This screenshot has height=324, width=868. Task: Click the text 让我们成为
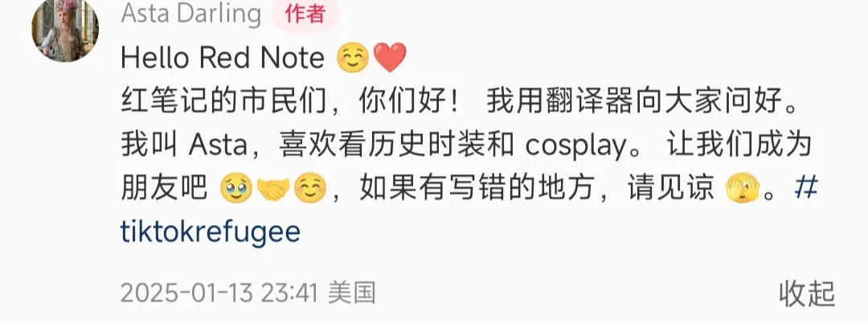tap(739, 146)
